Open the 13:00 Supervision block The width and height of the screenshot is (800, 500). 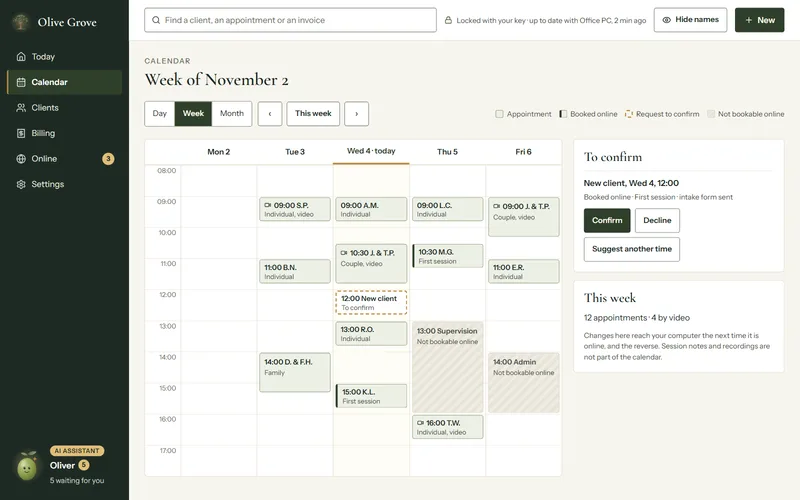(447, 367)
